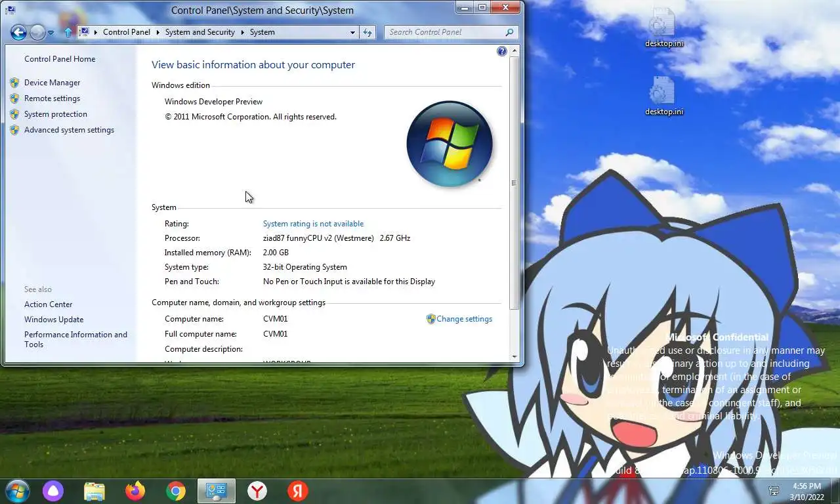This screenshot has height=504, width=840.
Task: Go up one level with blue arrow
Action: coord(68,32)
